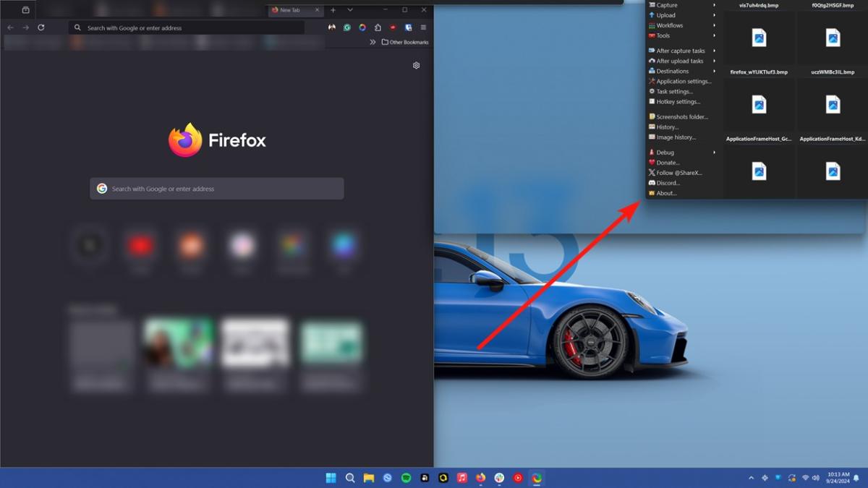Expand the Capture submenu in ShareX
Image resolution: width=868 pixels, height=488 pixels.
(x=668, y=5)
